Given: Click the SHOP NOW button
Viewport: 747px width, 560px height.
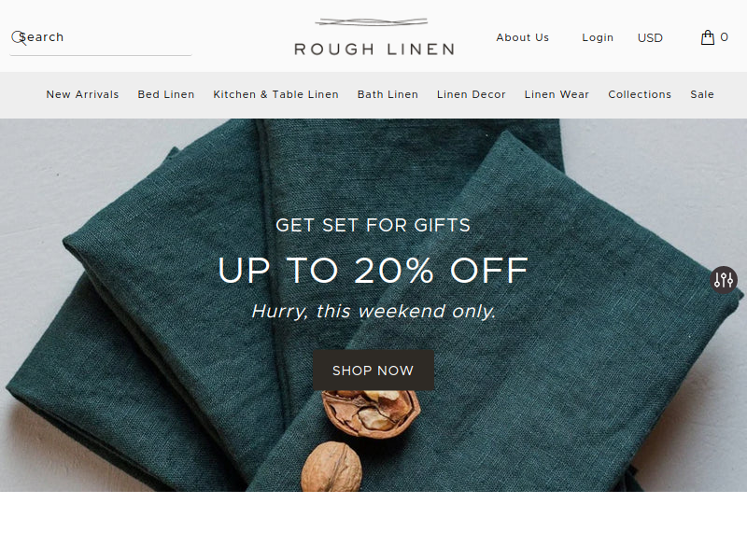Looking at the screenshot, I should click(373, 370).
